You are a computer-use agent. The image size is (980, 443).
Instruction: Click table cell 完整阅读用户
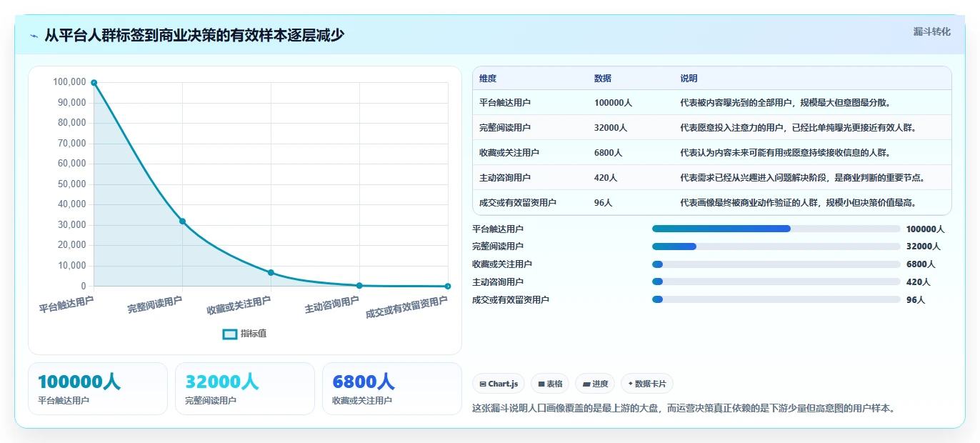coord(505,128)
